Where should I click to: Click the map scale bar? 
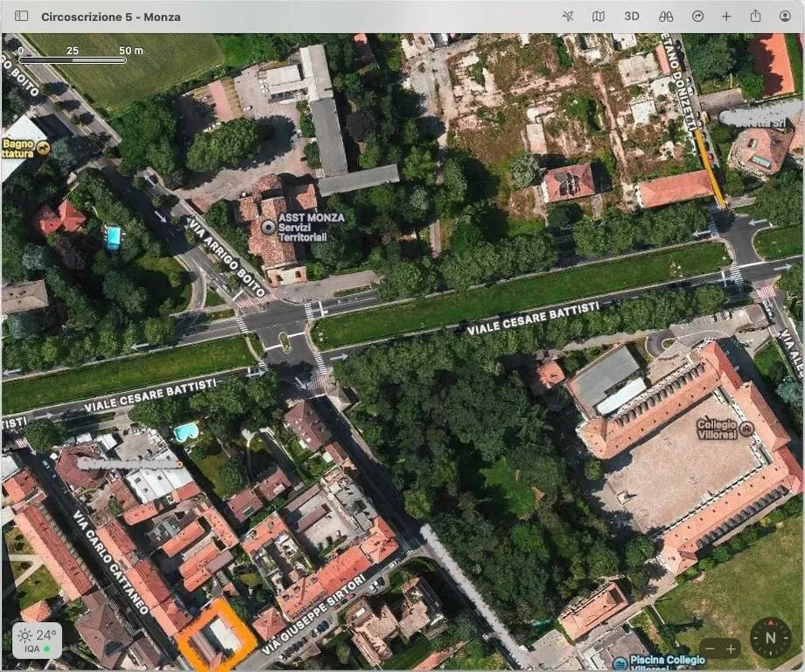[73, 60]
